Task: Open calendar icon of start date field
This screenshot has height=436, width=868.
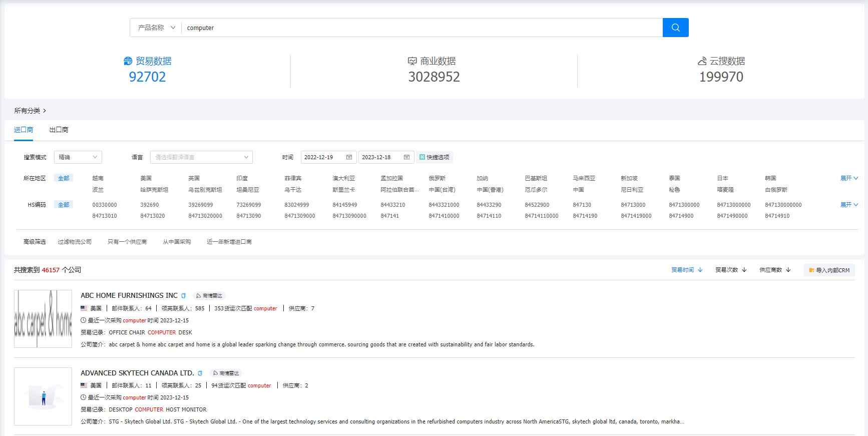Action: [x=349, y=157]
